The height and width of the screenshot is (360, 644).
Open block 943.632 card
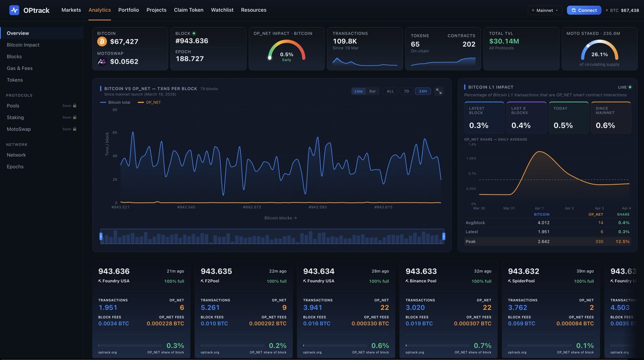coord(551,309)
